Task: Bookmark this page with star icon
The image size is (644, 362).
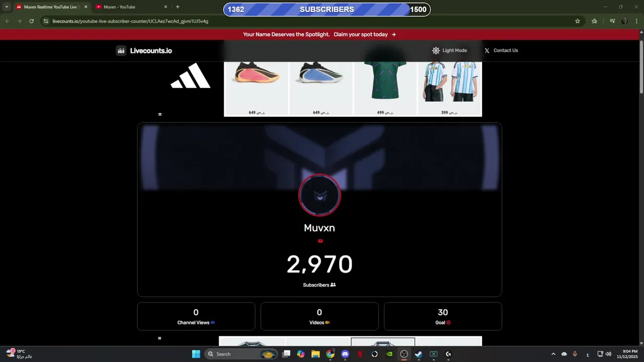Action: [x=578, y=21]
